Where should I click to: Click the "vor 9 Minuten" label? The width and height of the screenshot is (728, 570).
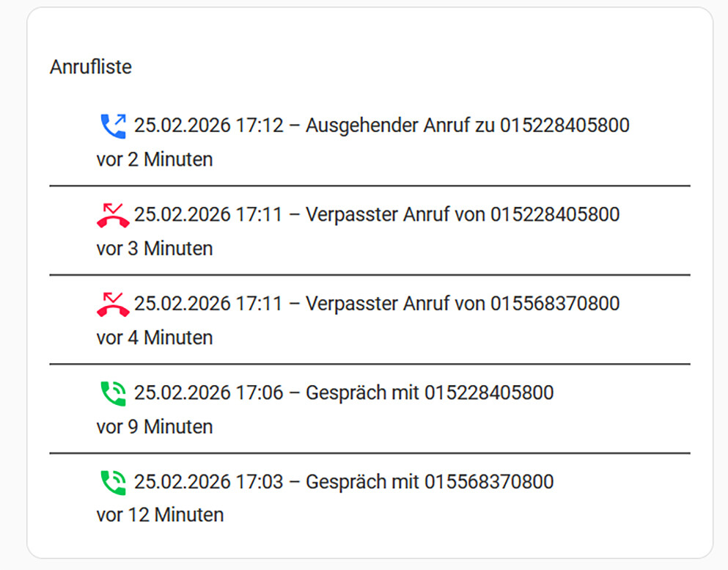tap(155, 427)
